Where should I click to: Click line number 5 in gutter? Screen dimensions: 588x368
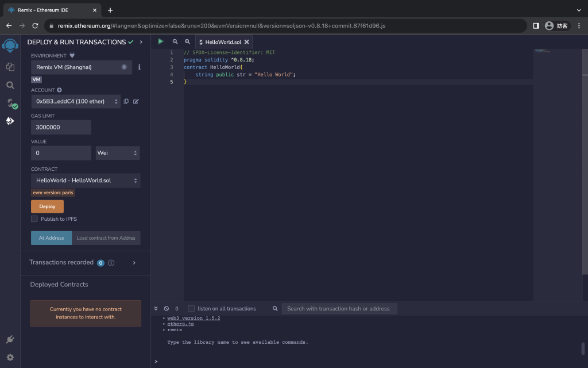pos(172,82)
